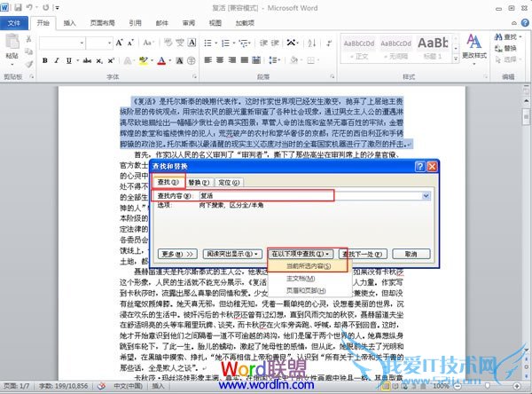Click the Cut scissors icon
This screenshot has width=532, height=394.
click(29, 39)
